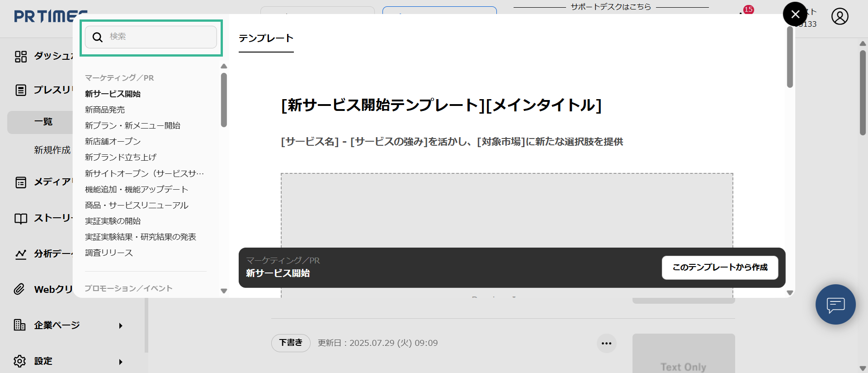This screenshot has width=868, height=373.
Task: Expand the 企業ページ submenu arrow
Action: [121, 326]
